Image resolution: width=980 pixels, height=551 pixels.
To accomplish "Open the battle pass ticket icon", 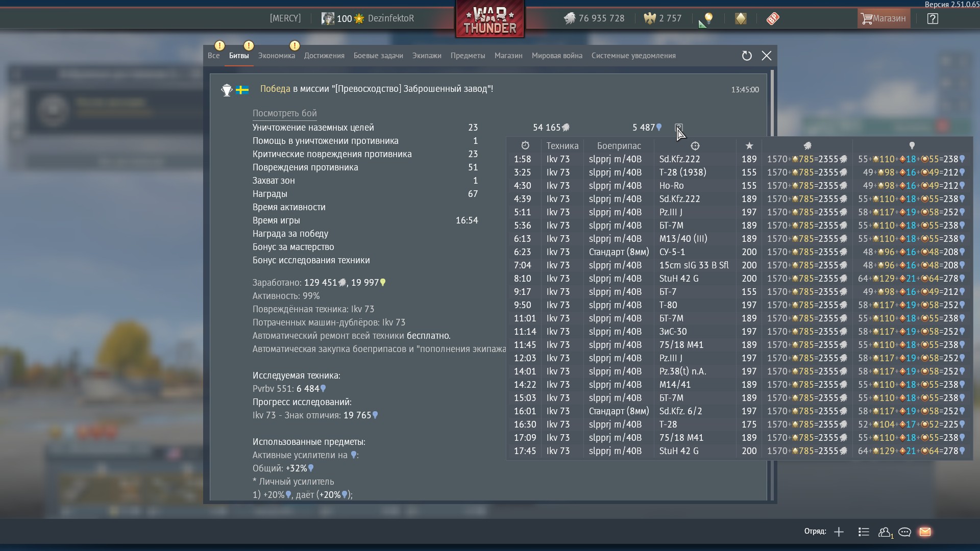I will coord(773,19).
